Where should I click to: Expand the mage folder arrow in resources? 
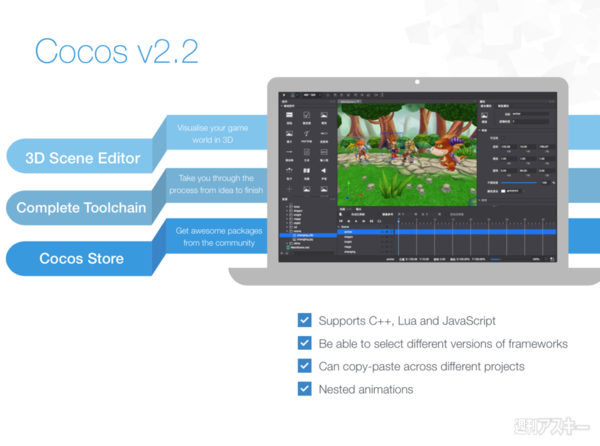tap(287, 219)
